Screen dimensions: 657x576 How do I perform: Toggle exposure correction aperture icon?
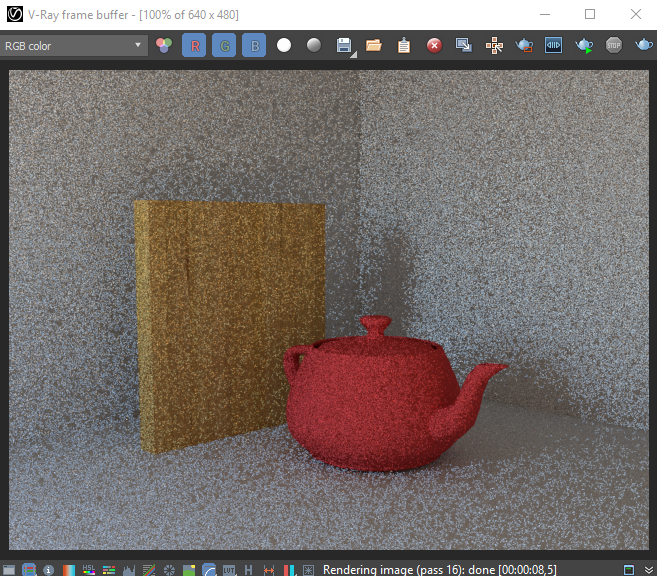tap(169, 570)
